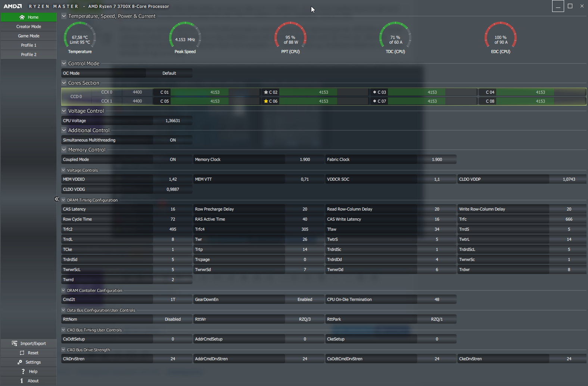Viewport: 588px width, 386px height.
Task: Collapse the Cores Section
Action: (x=64, y=83)
